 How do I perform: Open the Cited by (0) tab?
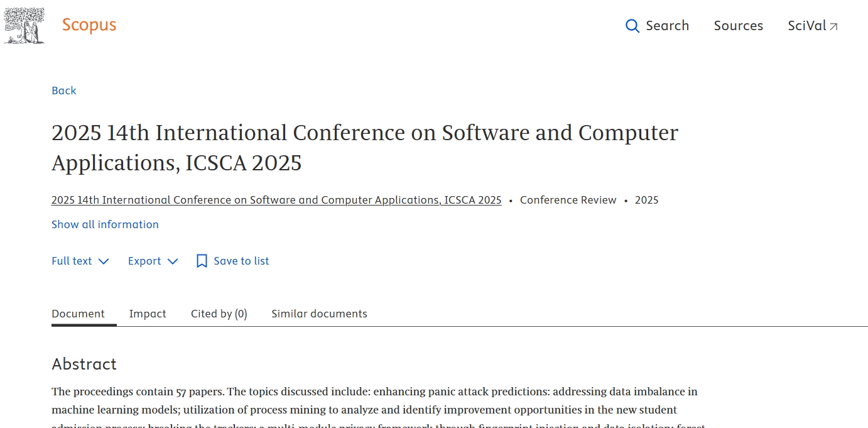pyautogui.click(x=219, y=314)
